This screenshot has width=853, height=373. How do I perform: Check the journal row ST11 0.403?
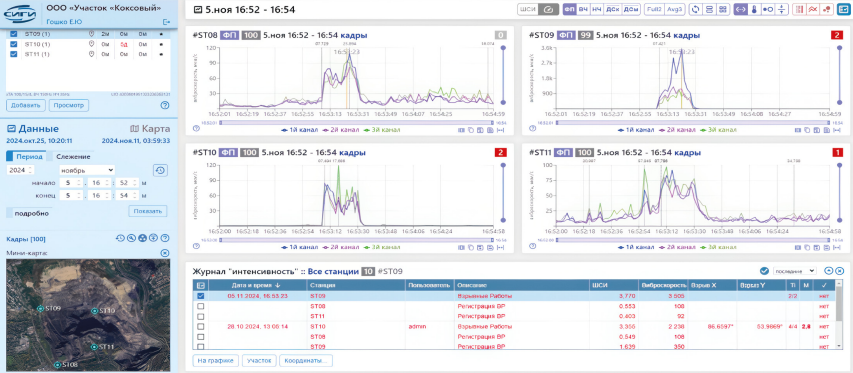pos(200,316)
